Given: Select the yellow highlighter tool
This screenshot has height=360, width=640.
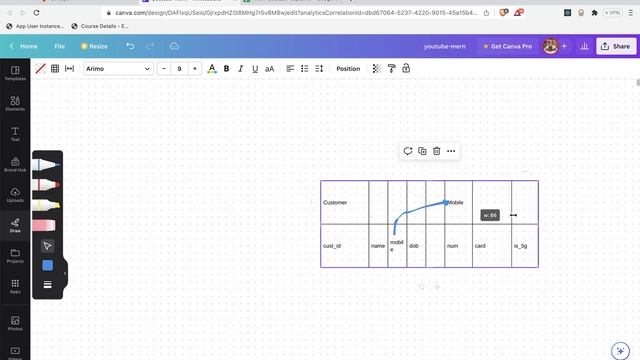Looking at the screenshot, I should 46,204.
